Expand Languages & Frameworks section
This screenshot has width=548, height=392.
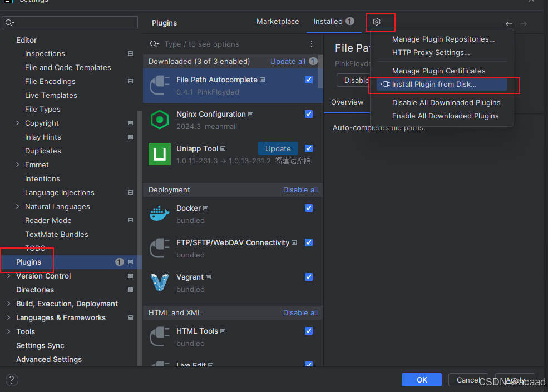[x=9, y=317]
